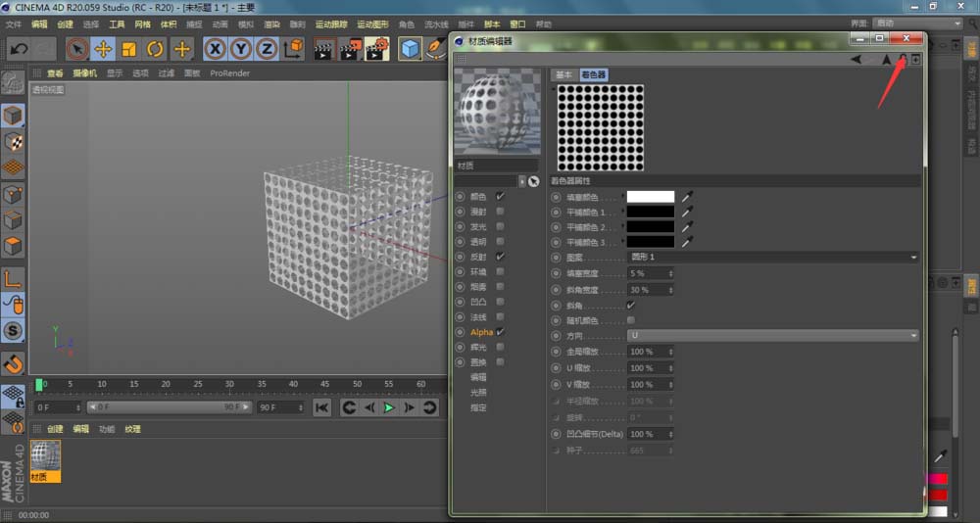
Task: Add a cube primitive from toolbar
Action: (410, 49)
